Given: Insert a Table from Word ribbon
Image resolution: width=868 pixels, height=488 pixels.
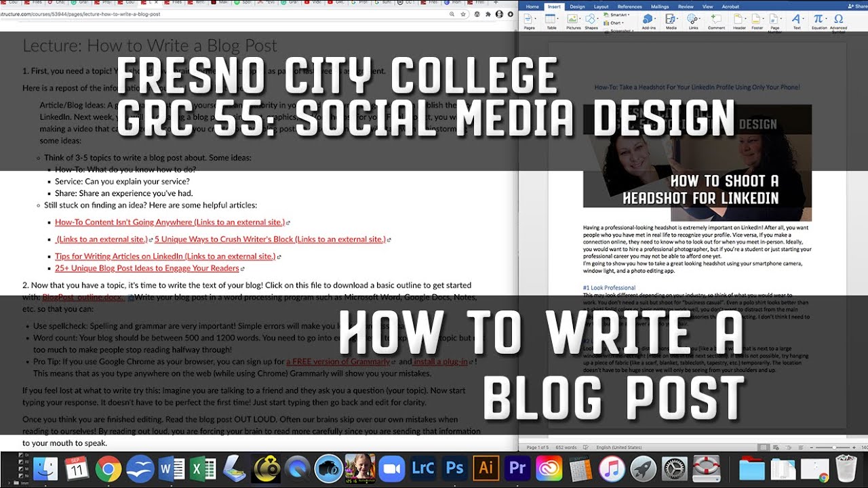Looking at the screenshot, I should pos(551,21).
